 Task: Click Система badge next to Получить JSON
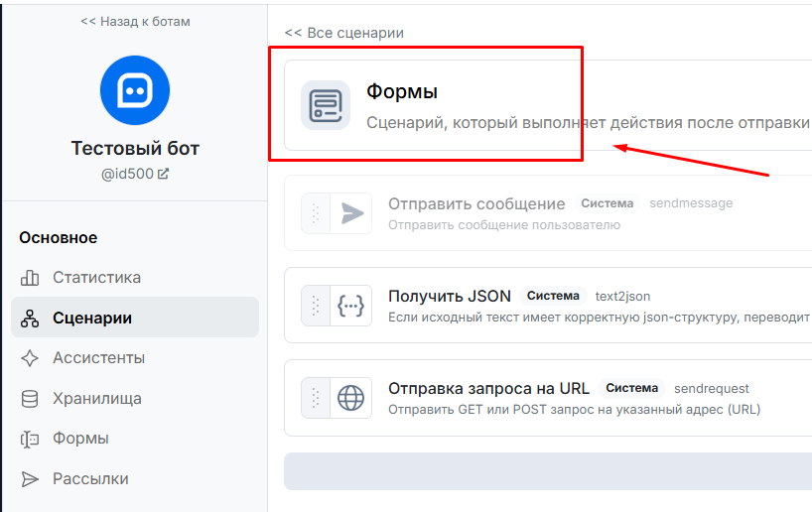pos(553,296)
